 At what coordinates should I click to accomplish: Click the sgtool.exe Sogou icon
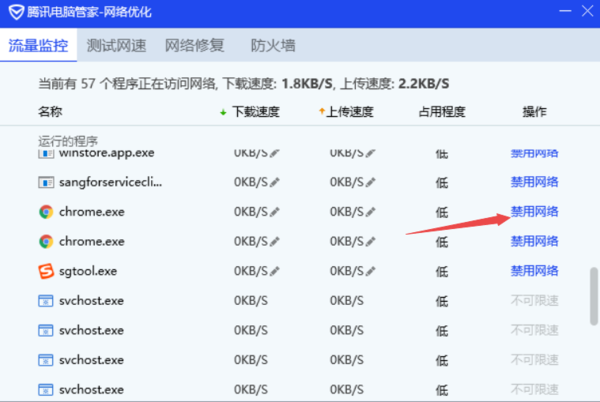(46, 271)
